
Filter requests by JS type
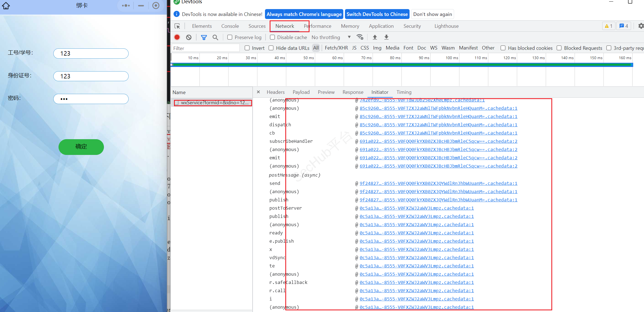click(354, 48)
